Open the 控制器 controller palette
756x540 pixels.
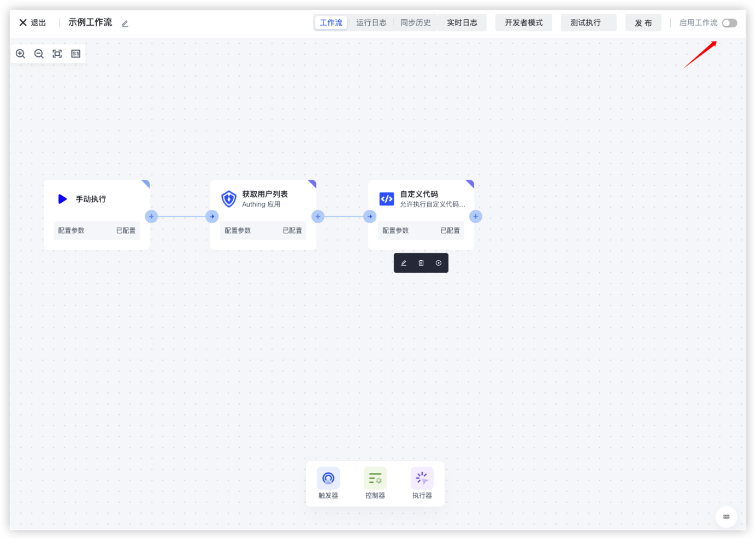click(x=375, y=483)
